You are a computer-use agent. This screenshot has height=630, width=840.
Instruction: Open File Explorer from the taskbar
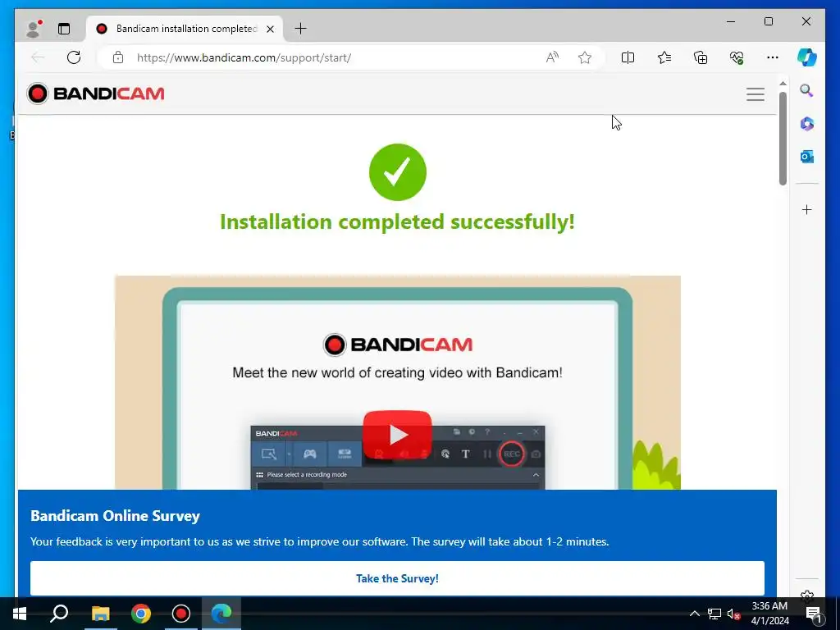click(x=100, y=614)
